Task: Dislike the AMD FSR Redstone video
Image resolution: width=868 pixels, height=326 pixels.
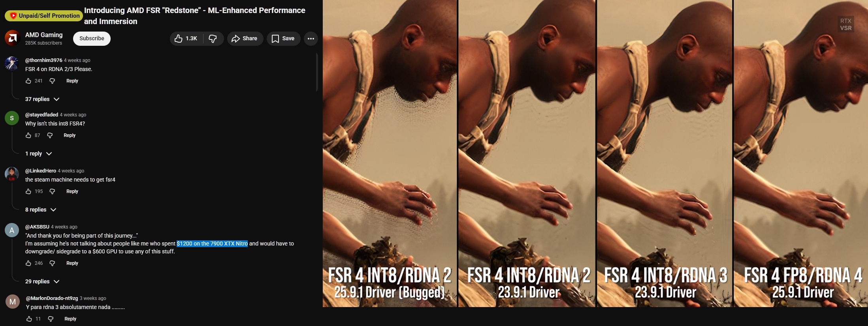Action: [213, 38]
